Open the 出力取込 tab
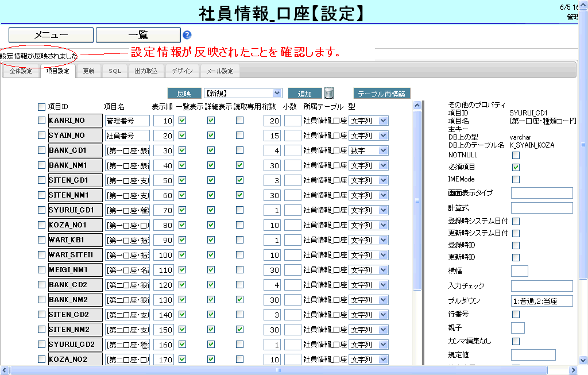The image size is (588, 375). click(x=146, y=71)
